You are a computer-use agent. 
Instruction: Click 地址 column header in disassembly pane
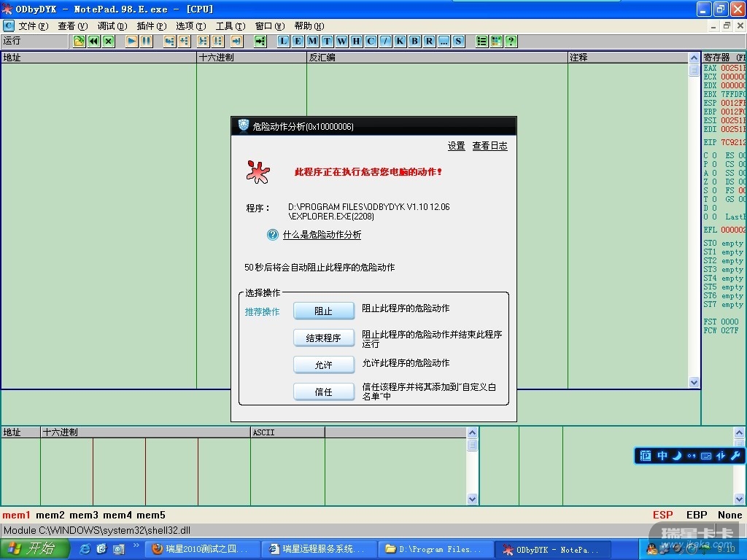tap(98, 58)
